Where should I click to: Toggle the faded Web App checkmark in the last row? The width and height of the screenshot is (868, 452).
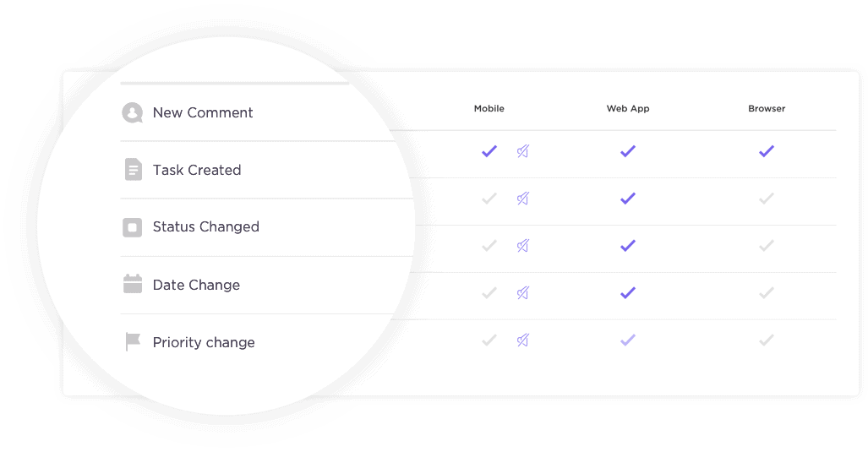click(628, 340)
